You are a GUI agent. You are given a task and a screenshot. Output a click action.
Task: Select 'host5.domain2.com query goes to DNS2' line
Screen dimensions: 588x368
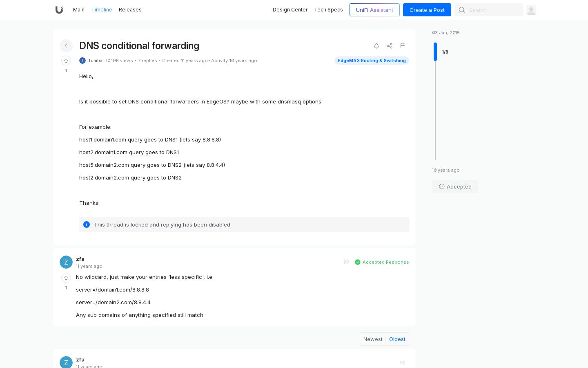tap(152, 165)
